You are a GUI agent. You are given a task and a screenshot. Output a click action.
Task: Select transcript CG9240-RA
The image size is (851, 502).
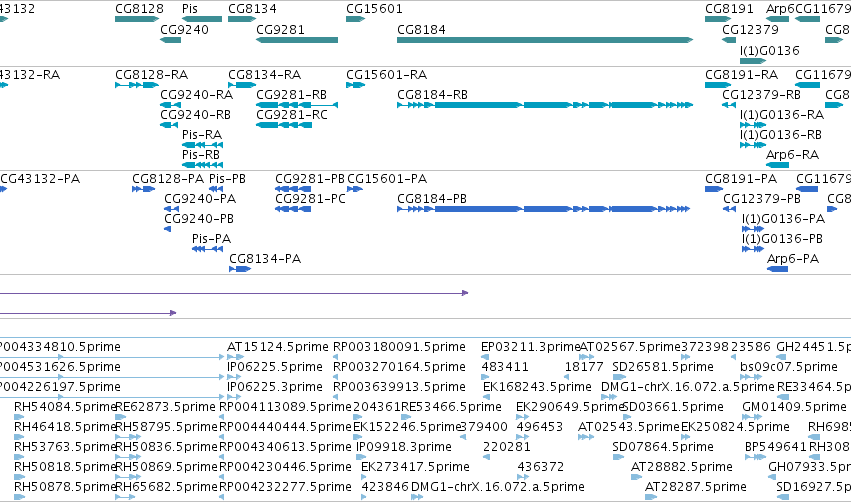coord(196,94)
